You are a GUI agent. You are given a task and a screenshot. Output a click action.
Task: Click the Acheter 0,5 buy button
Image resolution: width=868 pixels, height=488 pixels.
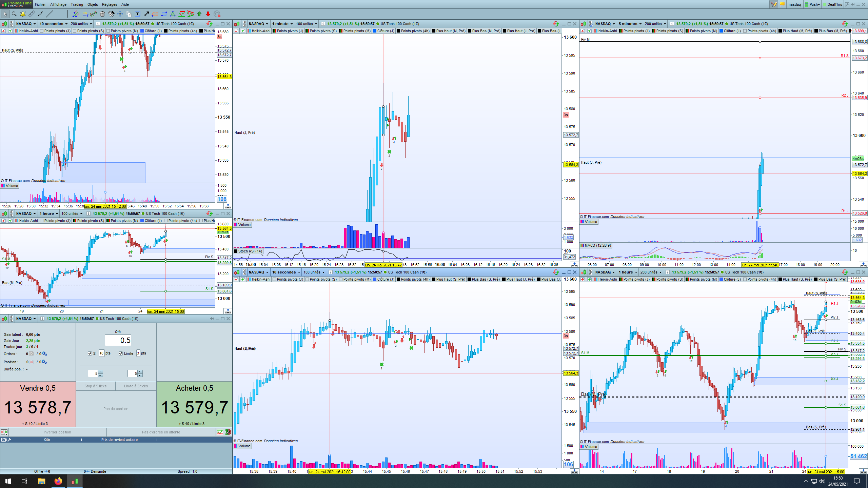pos(194,404)
